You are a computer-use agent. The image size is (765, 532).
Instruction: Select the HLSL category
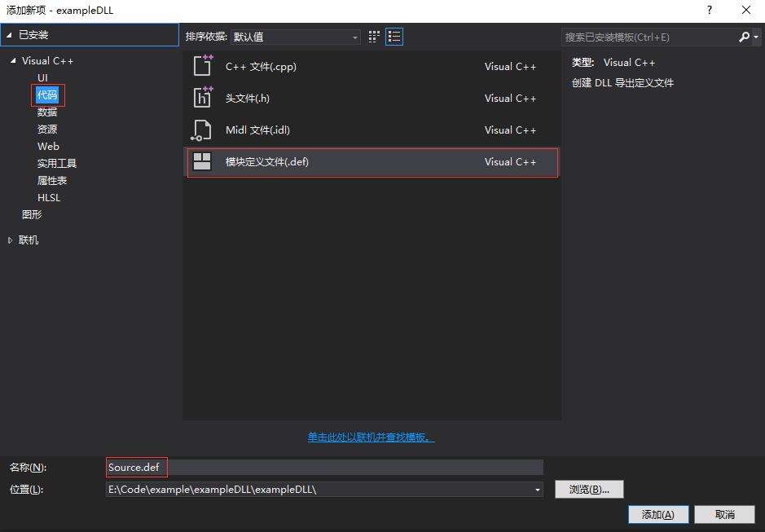[x=49, y=197]
